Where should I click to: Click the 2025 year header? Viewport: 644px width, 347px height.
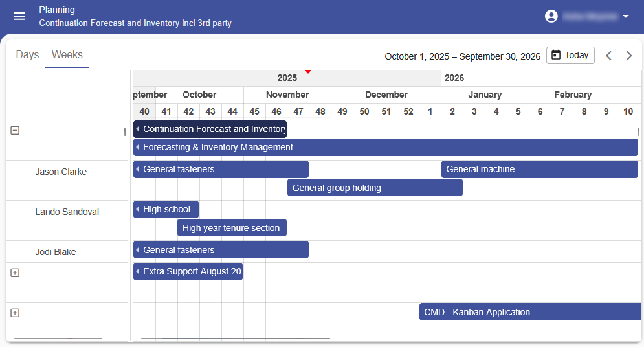pos(287,78)
